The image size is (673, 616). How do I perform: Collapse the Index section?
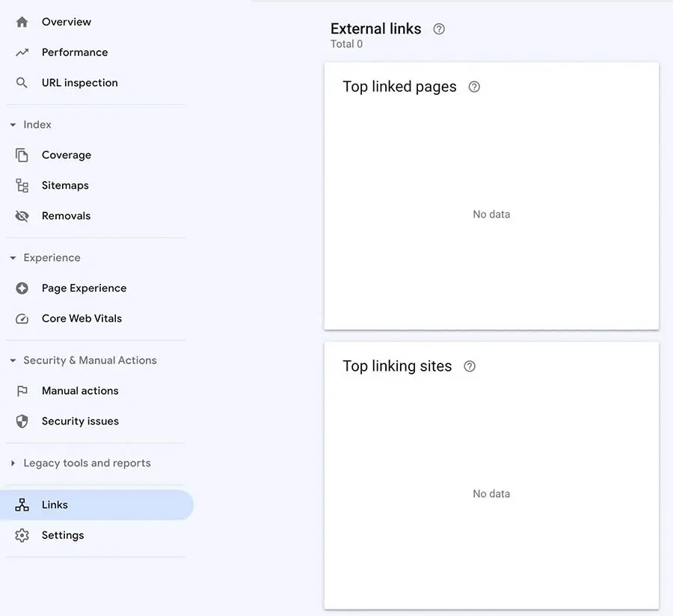13,125
